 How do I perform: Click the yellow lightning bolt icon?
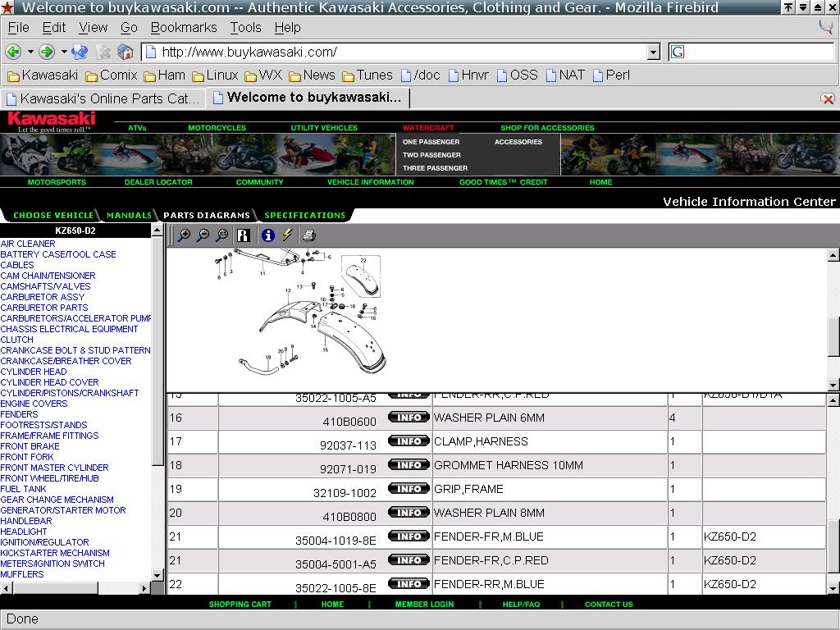click(287, 235)
